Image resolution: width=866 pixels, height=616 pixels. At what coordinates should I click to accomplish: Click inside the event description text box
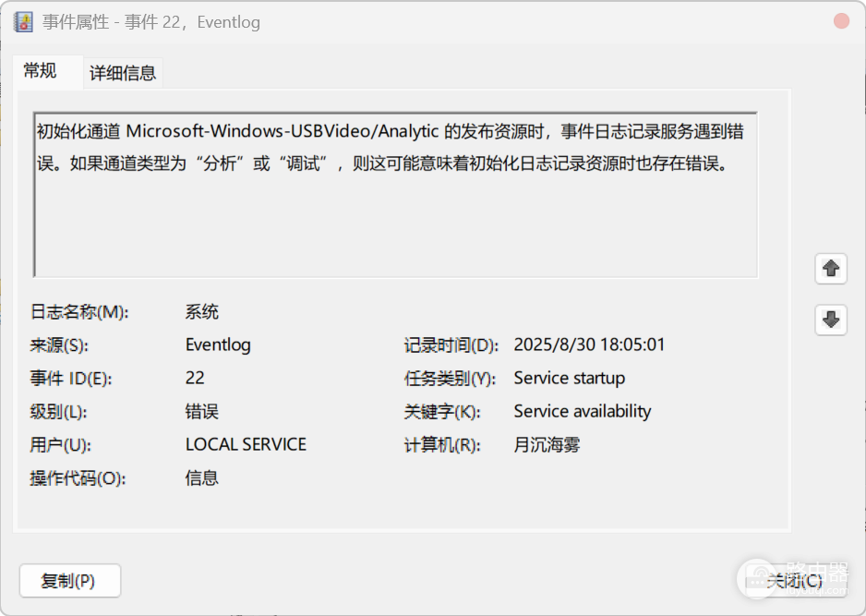tap(395, 195)
